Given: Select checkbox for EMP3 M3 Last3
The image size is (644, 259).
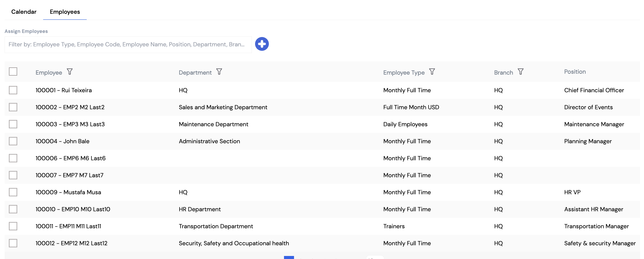Looking at the screenshot, I should pyautogui.click(x=13, y=124).
